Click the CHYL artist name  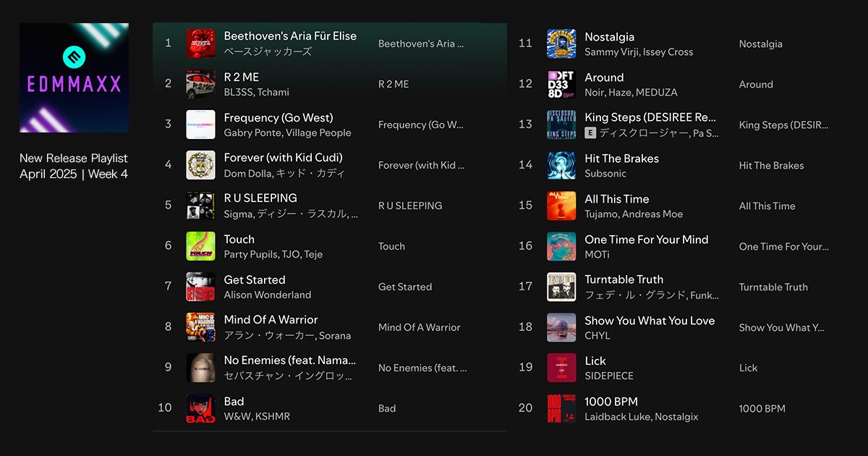[x=597, y=336]
